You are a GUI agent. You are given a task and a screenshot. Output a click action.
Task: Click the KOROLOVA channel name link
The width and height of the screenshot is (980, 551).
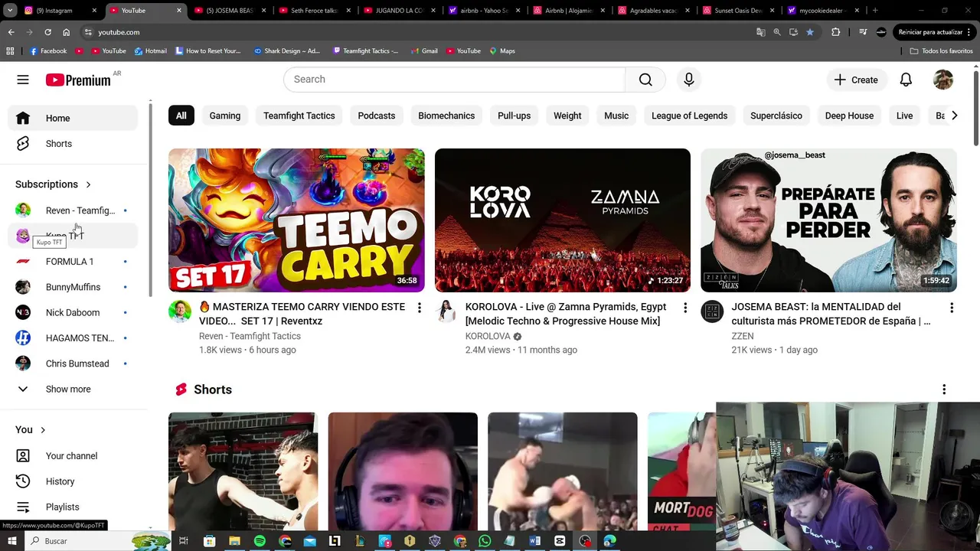coord(488,336)
